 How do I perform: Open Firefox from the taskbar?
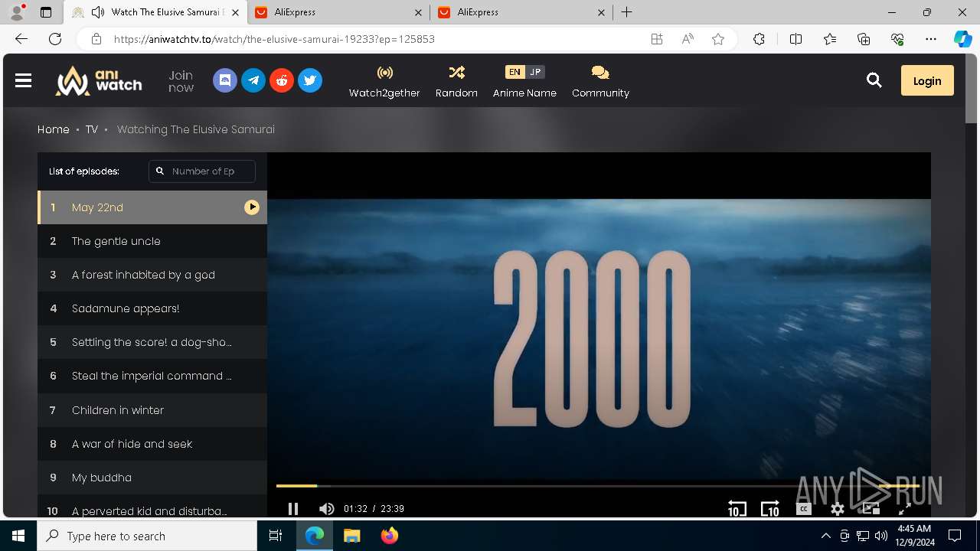390,536
